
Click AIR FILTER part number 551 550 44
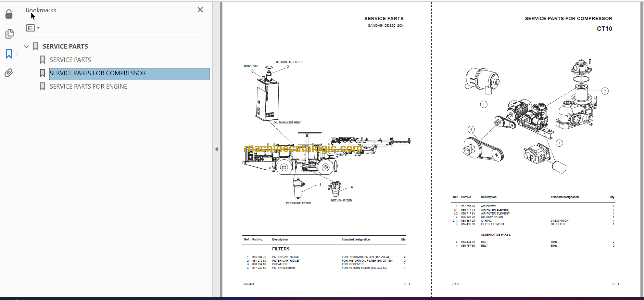pyautogui.click(x=468, y=206)
